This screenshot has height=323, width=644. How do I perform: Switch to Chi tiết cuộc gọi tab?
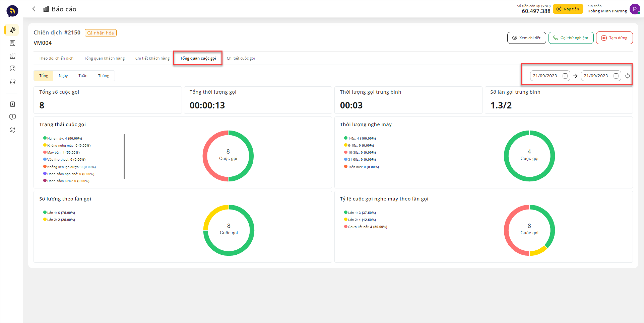(x=241, y=58)
